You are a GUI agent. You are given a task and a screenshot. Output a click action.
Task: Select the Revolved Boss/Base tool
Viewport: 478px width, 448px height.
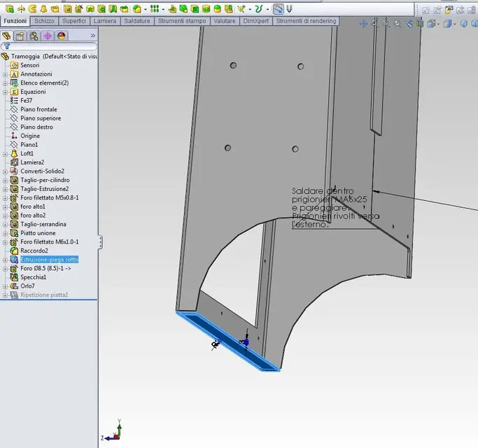21,9
